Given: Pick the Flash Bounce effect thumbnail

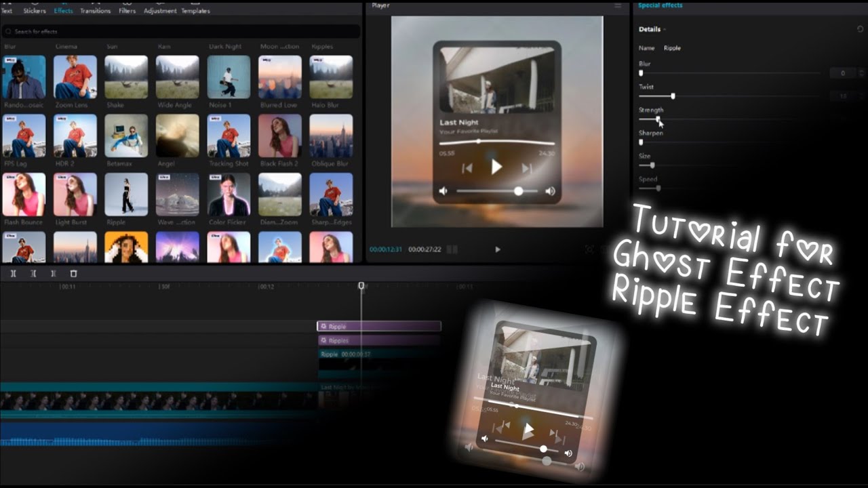Looking at the screenshot, I should tap(24, 195).
